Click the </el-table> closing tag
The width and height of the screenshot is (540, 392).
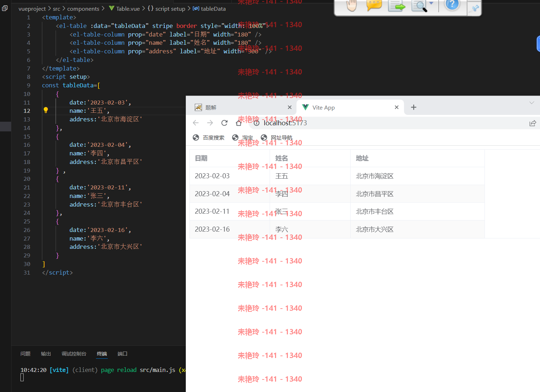74,60
